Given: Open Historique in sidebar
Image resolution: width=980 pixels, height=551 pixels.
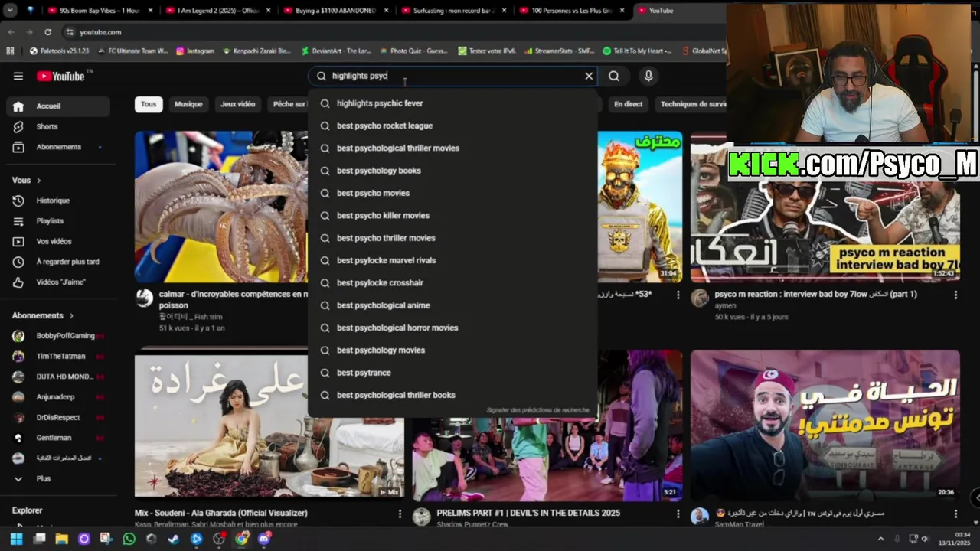Looking at the screenshot, I should [58, 201].
